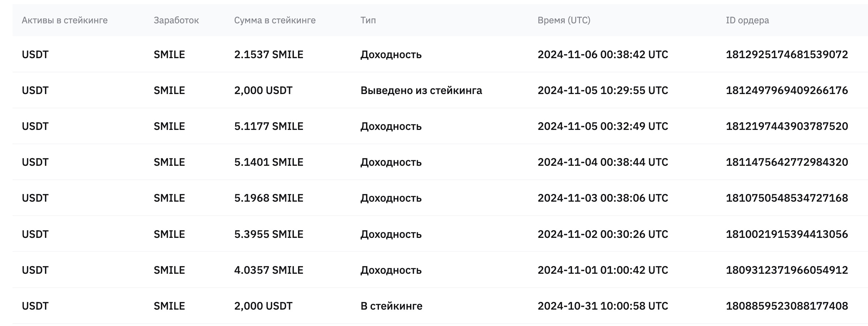Click the 5.3955 SMILE amount
868x326 pixels.
click(269, 234)
